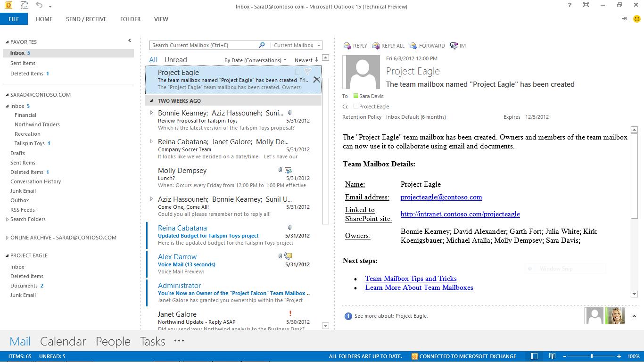Minimize the folder pane with chevron
The height and width of the screenshot is (362, 644).
130,41
